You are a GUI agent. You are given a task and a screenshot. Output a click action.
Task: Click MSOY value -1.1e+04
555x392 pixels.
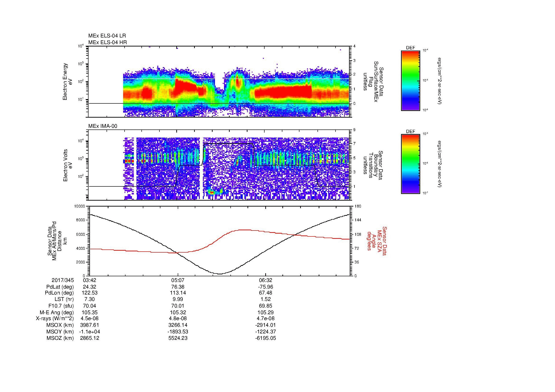(x=89, y=332)
